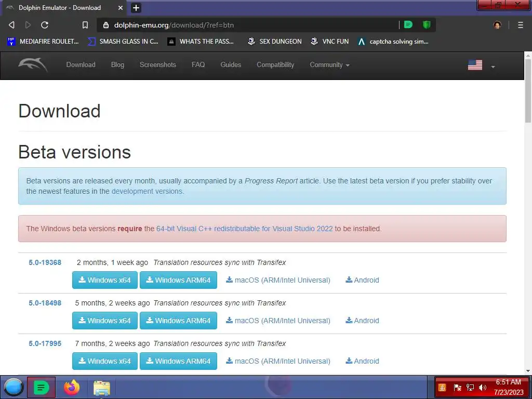Viewport: 532px width, 399px height.
Task: Open the Windows Start orb
Action: [x=14, y=387]
